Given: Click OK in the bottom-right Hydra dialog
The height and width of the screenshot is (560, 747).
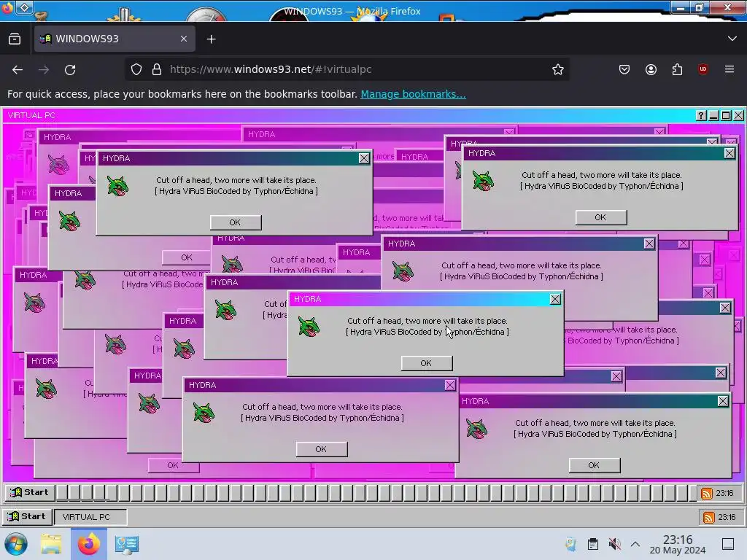Looking at the screenshot, I should tap(594, 465).
